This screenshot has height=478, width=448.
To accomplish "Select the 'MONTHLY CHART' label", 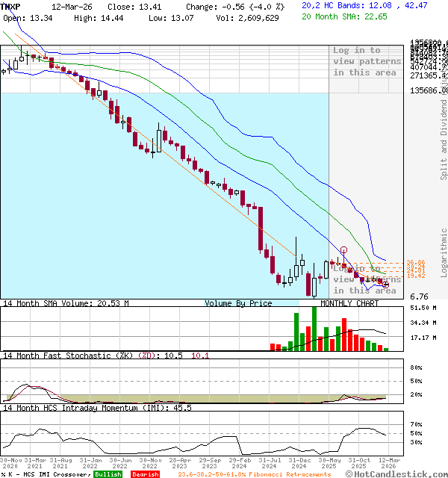I will (x=349, y=303).
